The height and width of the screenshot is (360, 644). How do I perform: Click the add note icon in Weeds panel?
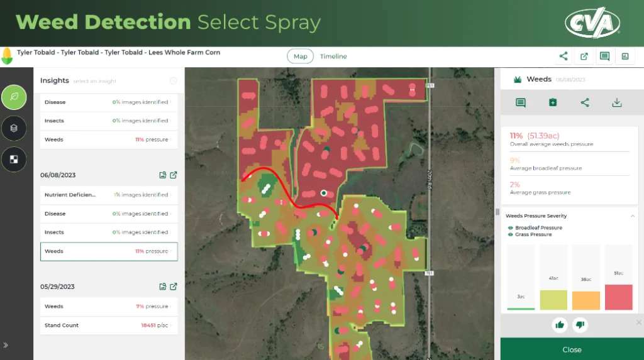pos(553,102)
